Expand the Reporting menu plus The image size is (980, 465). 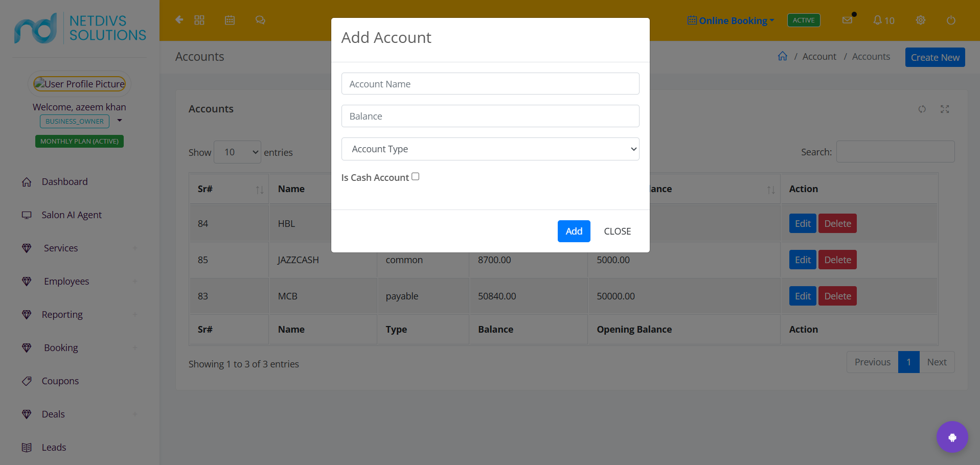pos(135,315)
